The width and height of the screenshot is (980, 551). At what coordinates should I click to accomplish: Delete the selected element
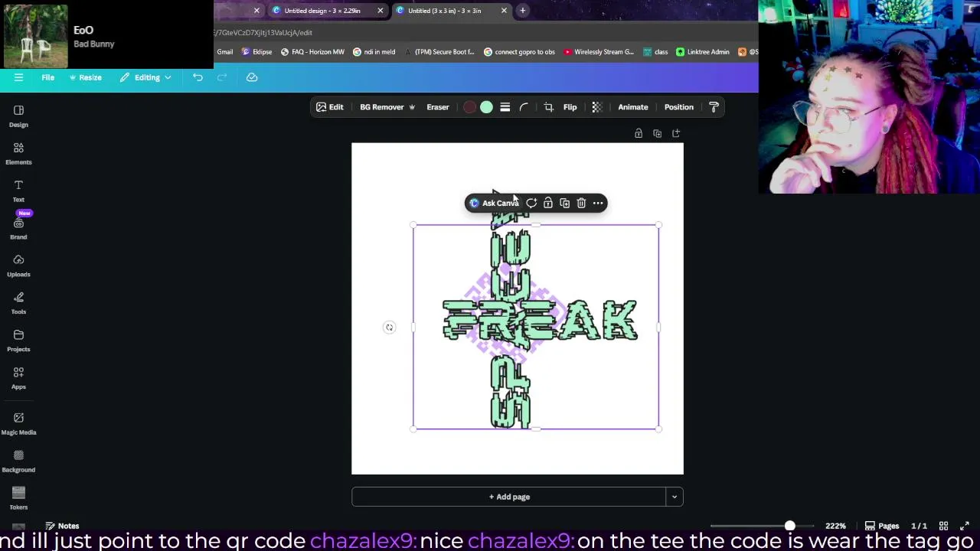coord(582,203)
